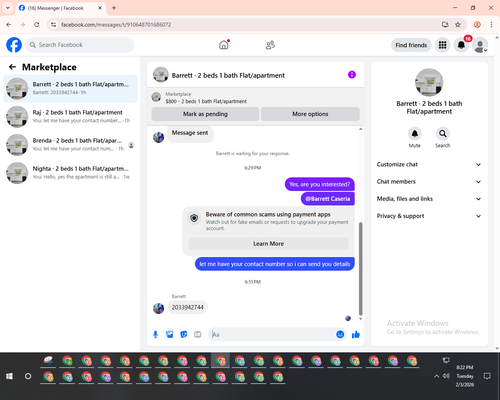Viewport: 500px width, 400px height.
Task: Click the 'Message sent' bubble
Action: coord(190,133)
